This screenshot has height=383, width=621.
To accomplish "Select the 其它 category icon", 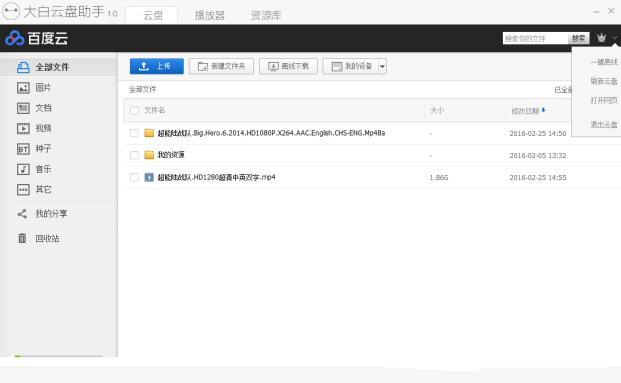I will [x=23, y=190].
